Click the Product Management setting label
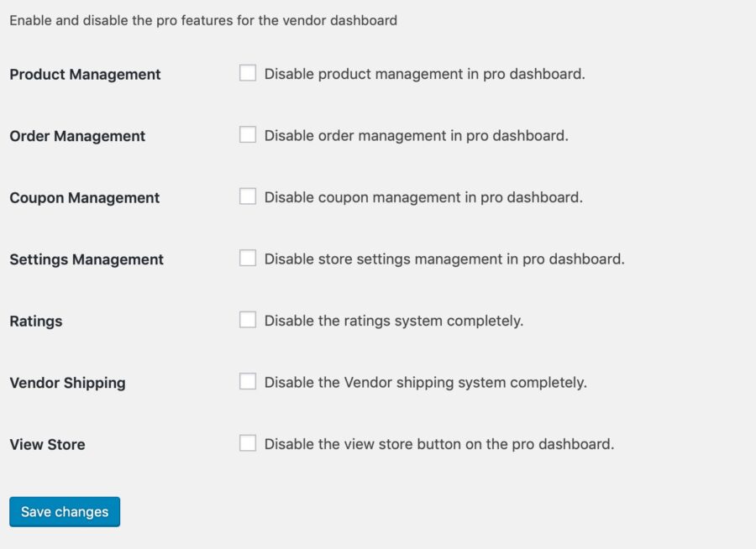 84,74
